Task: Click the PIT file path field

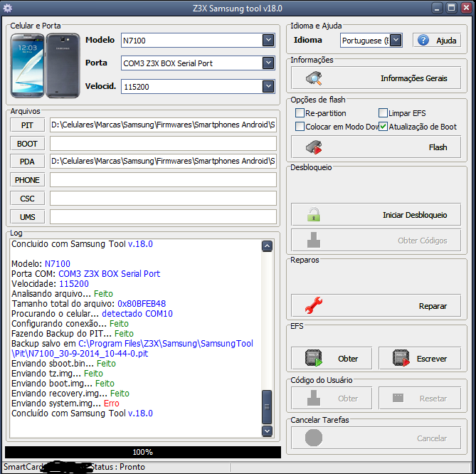Action: pyautogui.click(x=163, y=125)
